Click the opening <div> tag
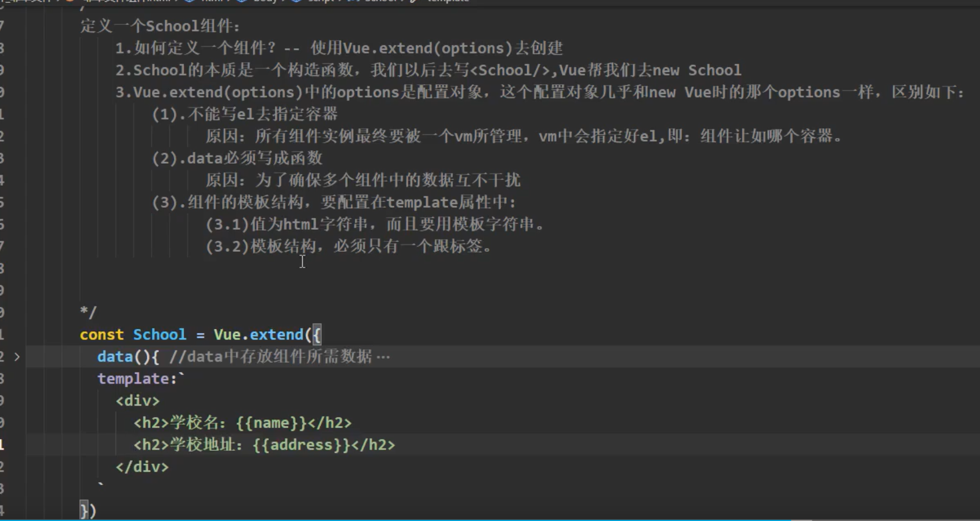 pyautogui.click(x=137, y=401)
